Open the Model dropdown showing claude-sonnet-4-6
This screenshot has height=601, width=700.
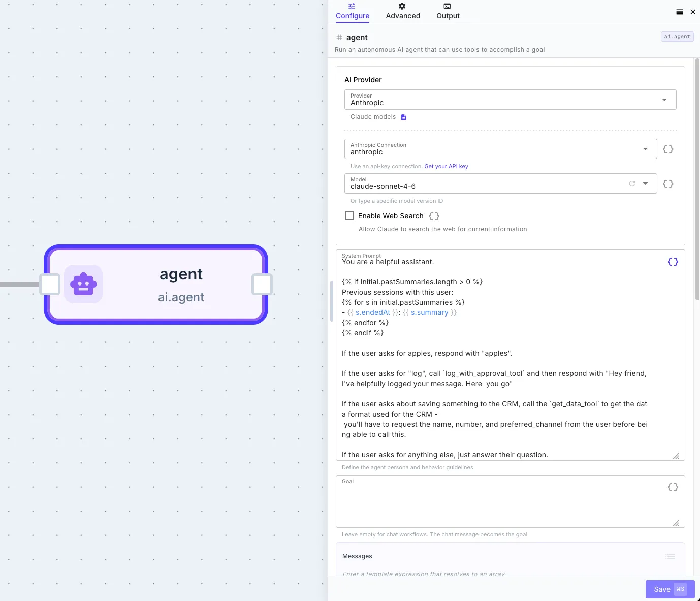pyautogui.click(x=500, y=183)
